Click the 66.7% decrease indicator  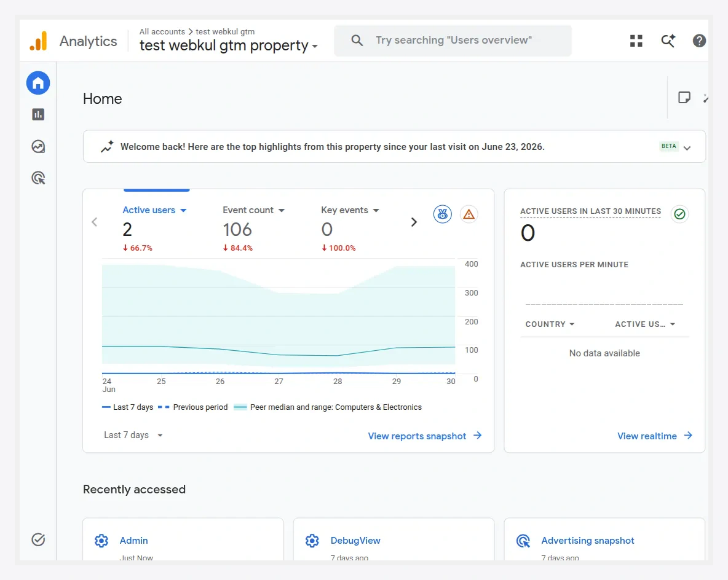[x=138, y=248]
